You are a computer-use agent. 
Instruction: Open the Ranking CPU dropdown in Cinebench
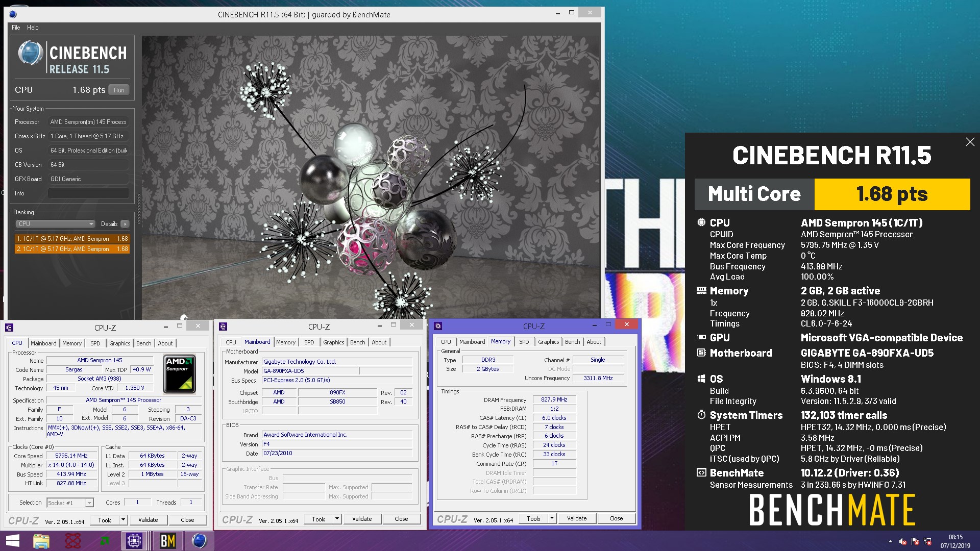tap(55, 223)
